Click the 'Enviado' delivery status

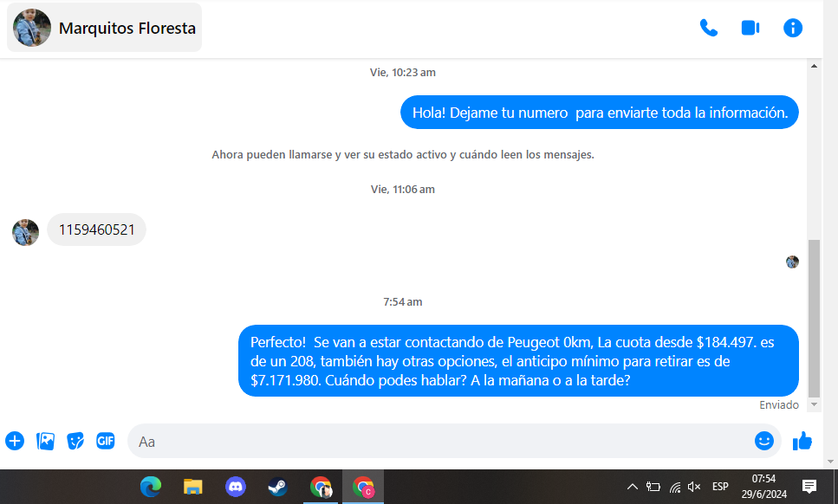[x=779, y=405]
